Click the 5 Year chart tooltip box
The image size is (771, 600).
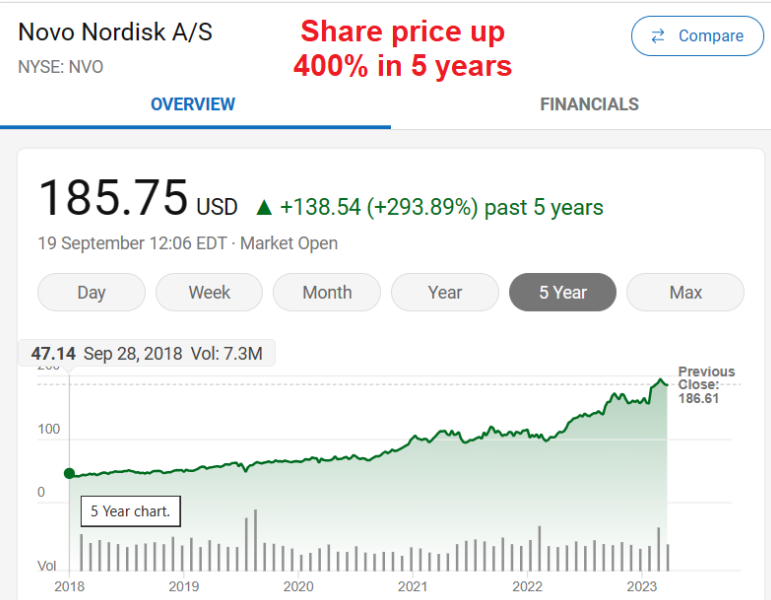[x=130, y=511]
